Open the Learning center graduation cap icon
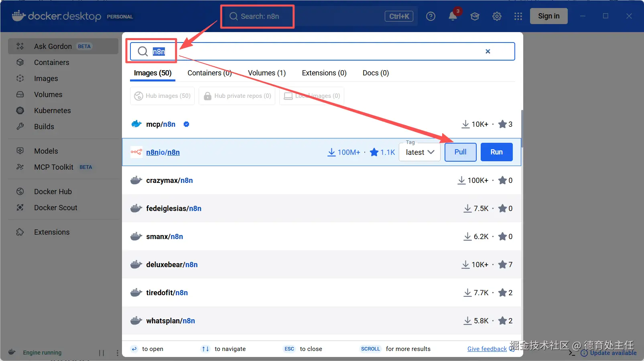The image size is (644, 361). point(475,16)
